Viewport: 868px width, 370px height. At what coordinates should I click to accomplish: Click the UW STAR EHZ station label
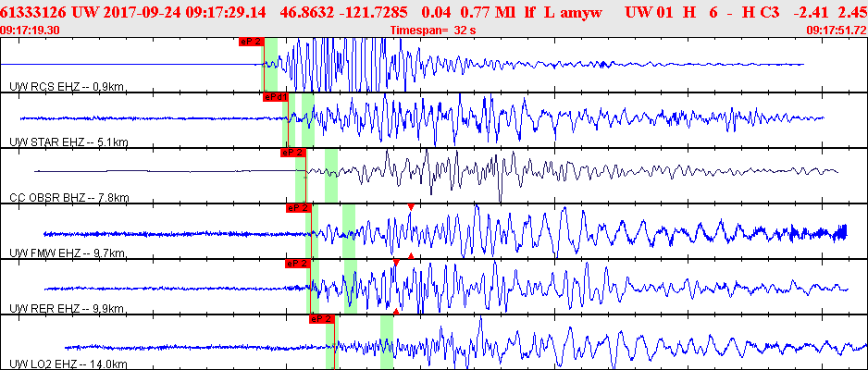click(x=69, y=142)
